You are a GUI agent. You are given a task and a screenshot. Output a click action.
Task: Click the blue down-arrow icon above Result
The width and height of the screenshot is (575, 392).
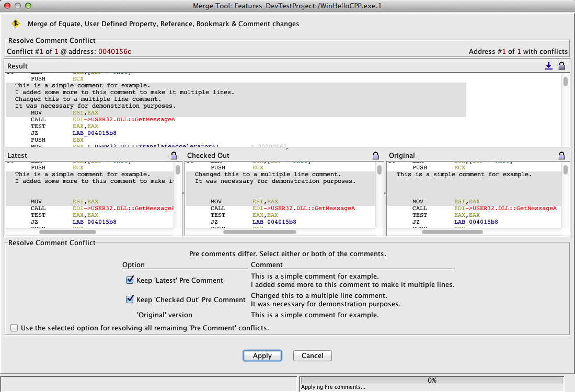(548, 66)
